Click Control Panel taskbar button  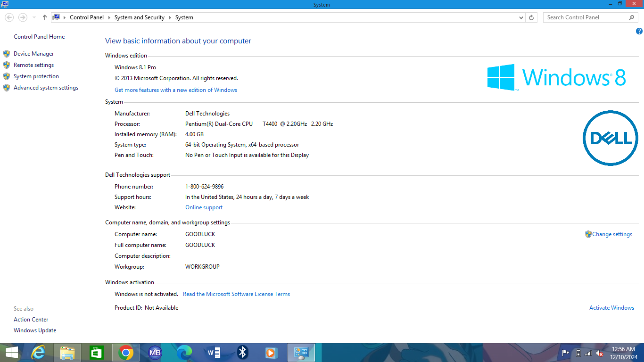tap(301, 353)
